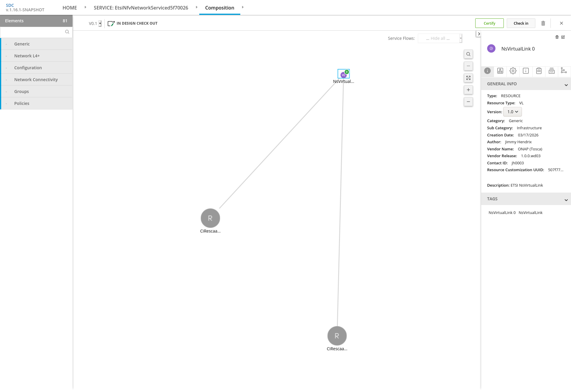The image size is (571, 392).
Task: Collapse the GENERAL INFO section
Action: [x=566, y=85]
